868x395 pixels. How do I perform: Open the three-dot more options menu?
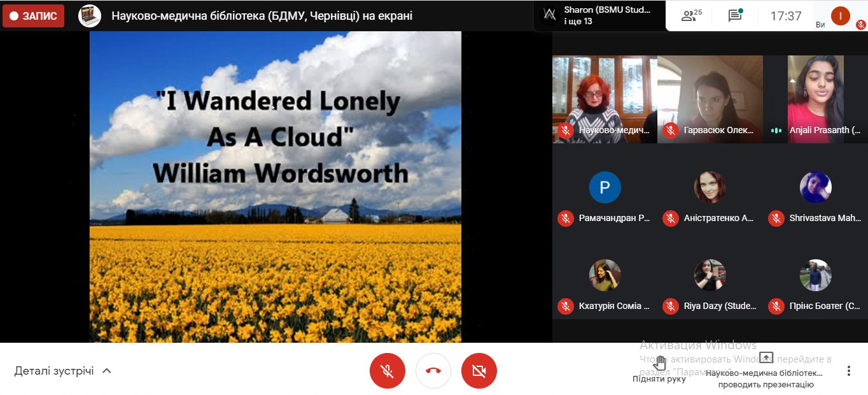848,371
